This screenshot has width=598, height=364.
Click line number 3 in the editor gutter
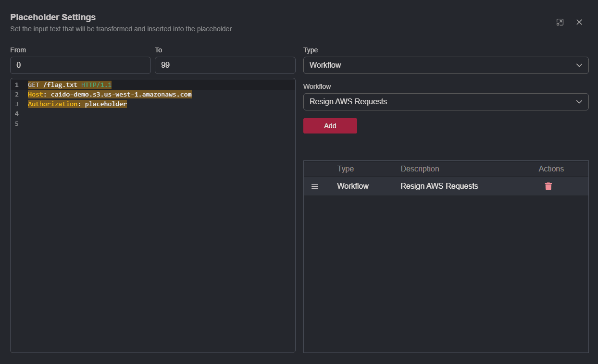(x=16, y=104)
